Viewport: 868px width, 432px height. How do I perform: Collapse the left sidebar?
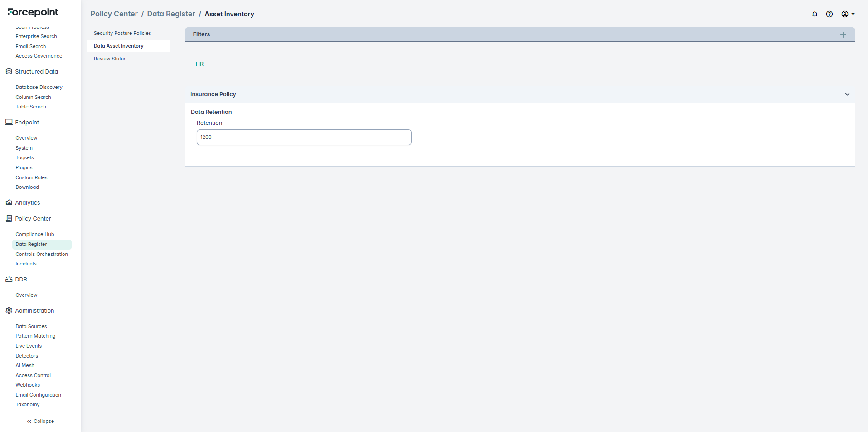coord(40,421)
